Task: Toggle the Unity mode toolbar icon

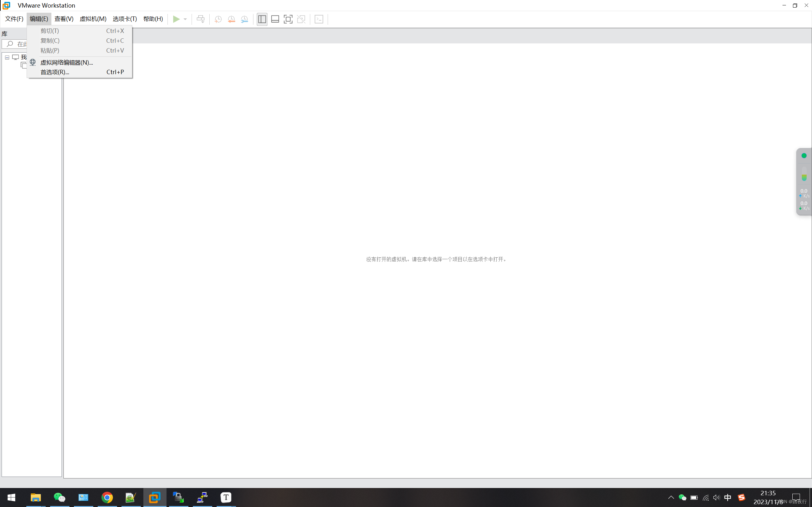Action: click(x=301, y=19)
